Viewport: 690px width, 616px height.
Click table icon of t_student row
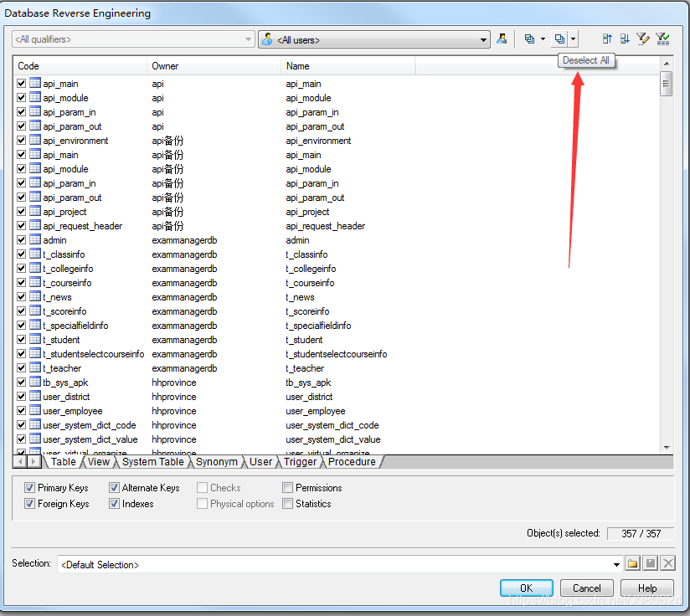[x=35, y=339]
